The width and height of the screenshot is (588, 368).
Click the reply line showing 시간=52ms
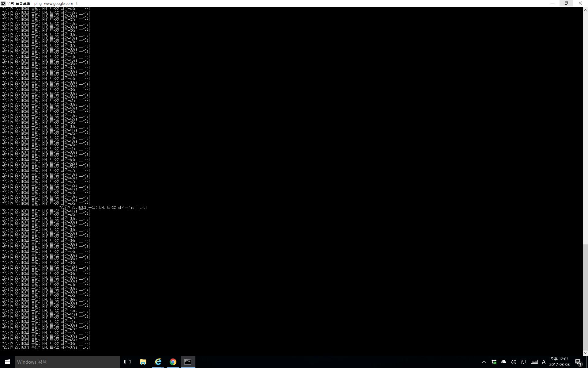[45, 163]
